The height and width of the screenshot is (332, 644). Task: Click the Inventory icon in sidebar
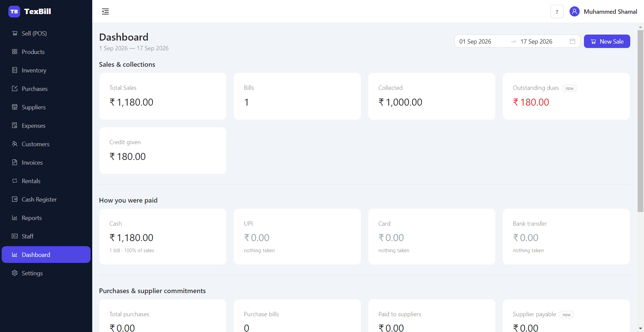click(x=15, y=70)
